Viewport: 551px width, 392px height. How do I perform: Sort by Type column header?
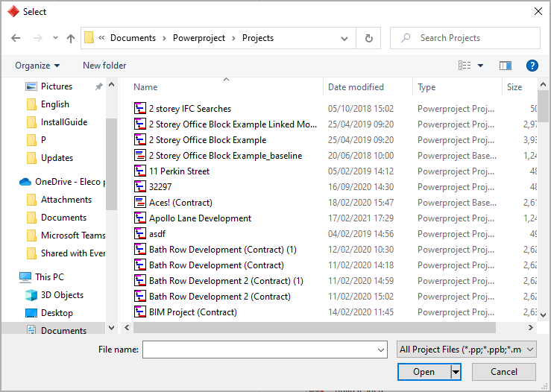[x=426, y=86]
